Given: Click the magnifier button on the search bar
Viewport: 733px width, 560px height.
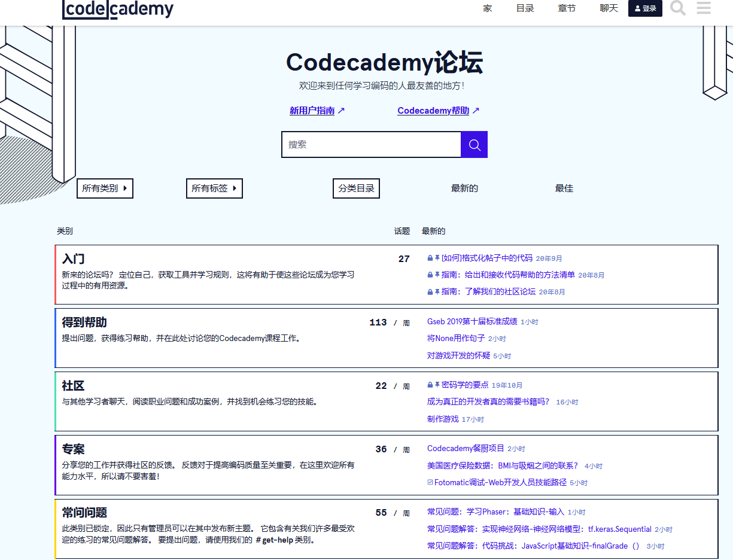Looking at the screenshot, I should tap(474, 144).
